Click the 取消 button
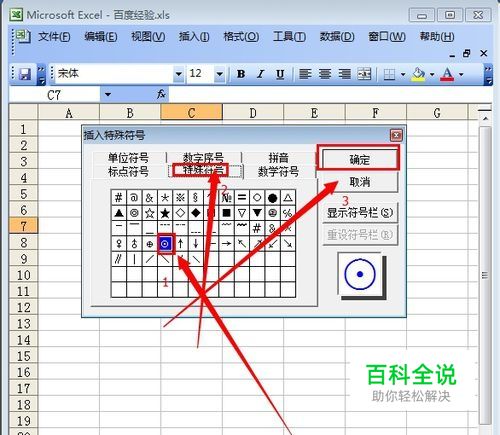The height and width of the screenshot is (435, 500). pos(360,182)
